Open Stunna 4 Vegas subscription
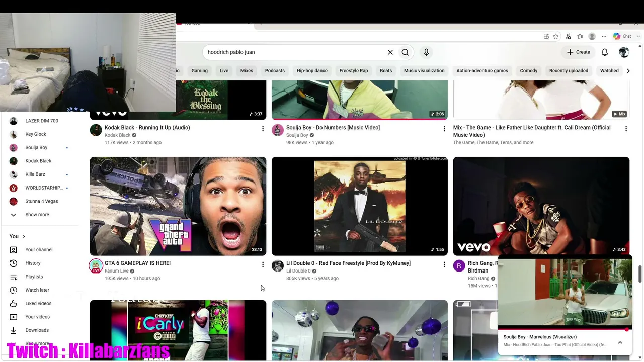 click(42, 201)
